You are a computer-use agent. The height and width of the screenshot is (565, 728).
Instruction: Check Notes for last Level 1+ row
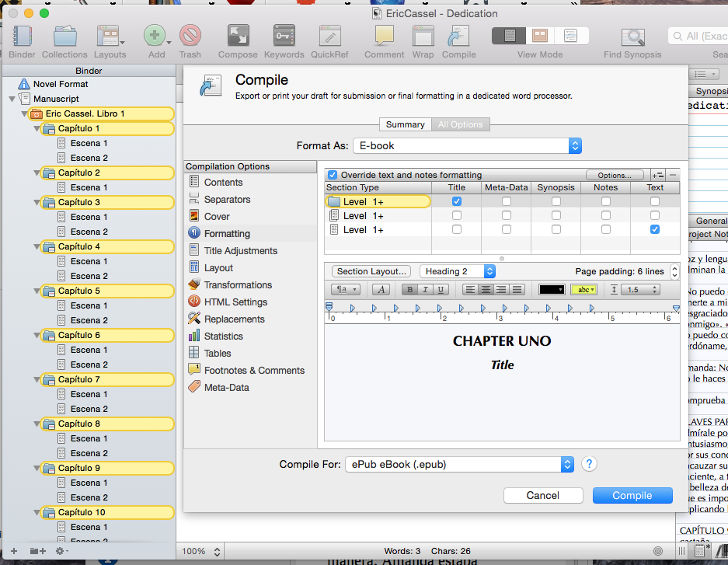(x=606, y=229)
